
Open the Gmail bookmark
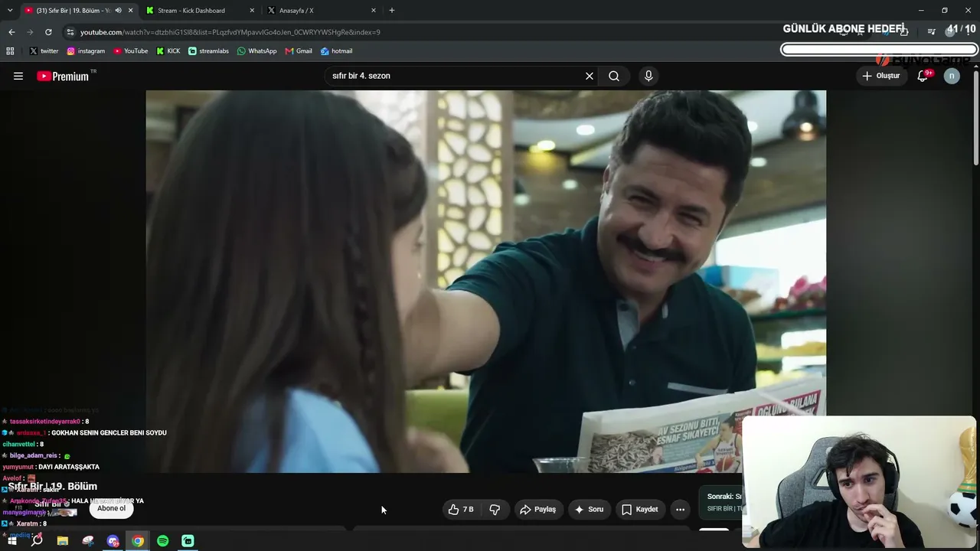coord(299,51)
